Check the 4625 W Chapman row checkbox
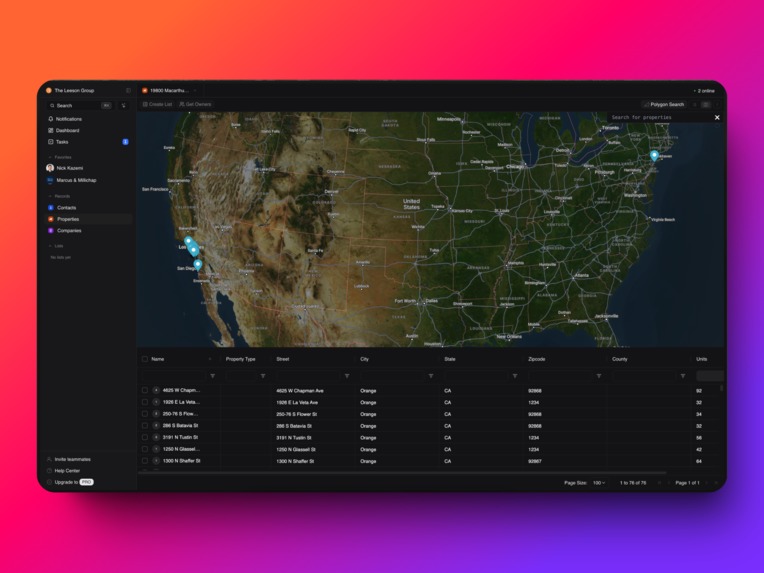 click(x=145, y=390)
